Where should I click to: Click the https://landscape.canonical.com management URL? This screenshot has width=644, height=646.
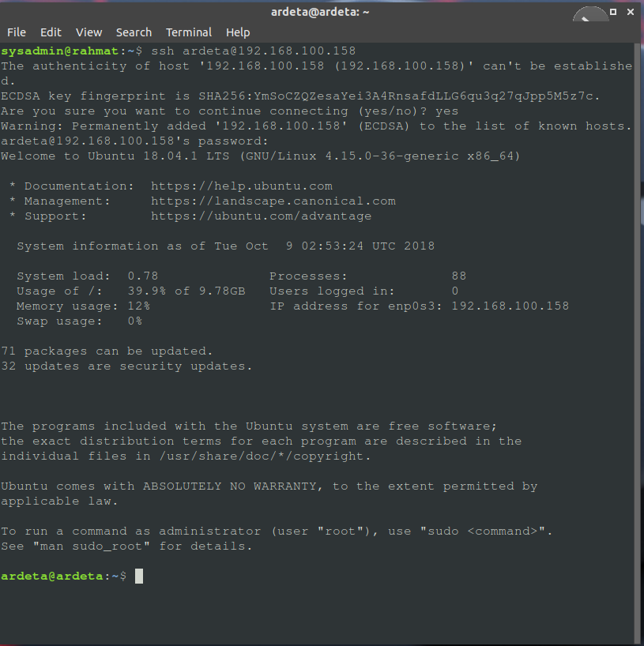[273, 201]
